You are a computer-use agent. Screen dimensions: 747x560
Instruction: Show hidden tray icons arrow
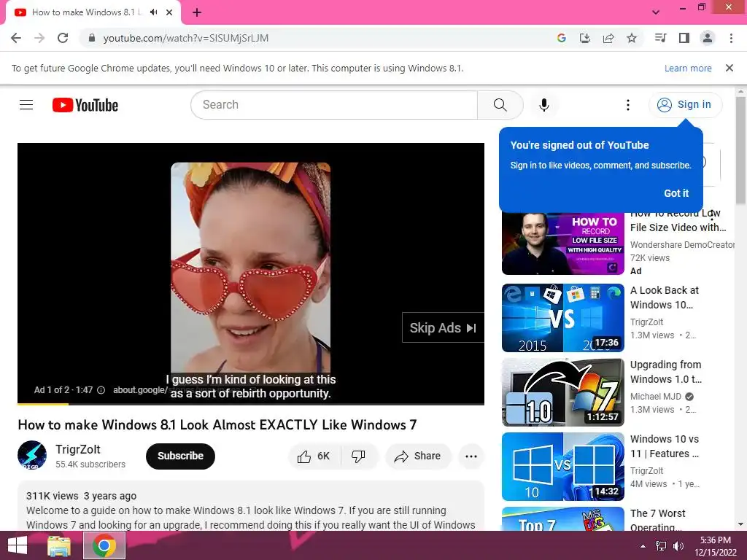tap(643, 546)
